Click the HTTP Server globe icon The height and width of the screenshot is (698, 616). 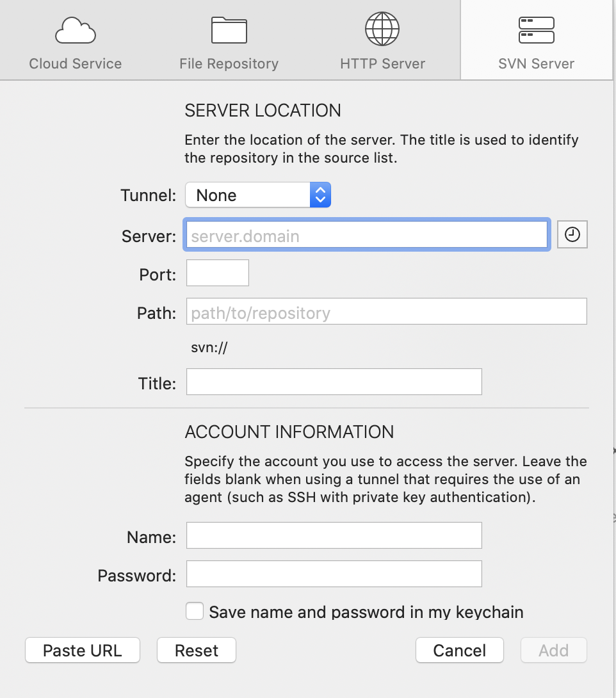coord(382,29)
